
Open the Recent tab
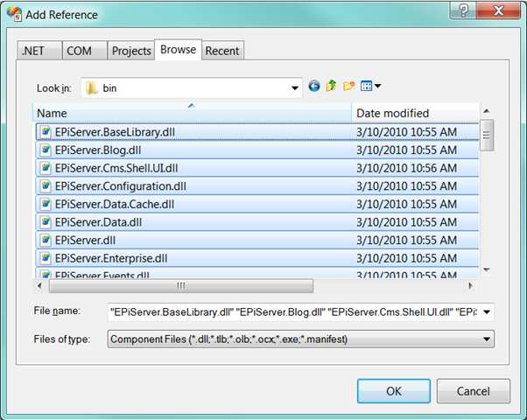(x=221, y=51)
